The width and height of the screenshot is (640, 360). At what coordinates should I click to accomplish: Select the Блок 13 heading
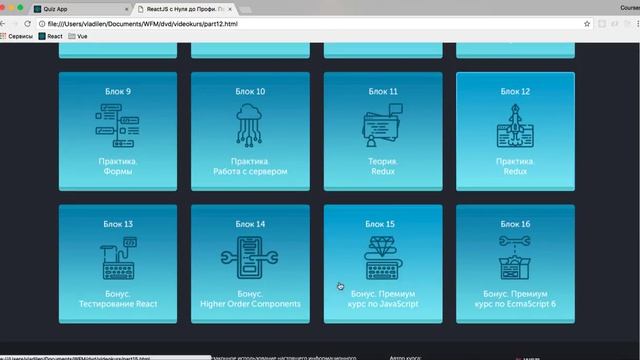tap(118, 224)
